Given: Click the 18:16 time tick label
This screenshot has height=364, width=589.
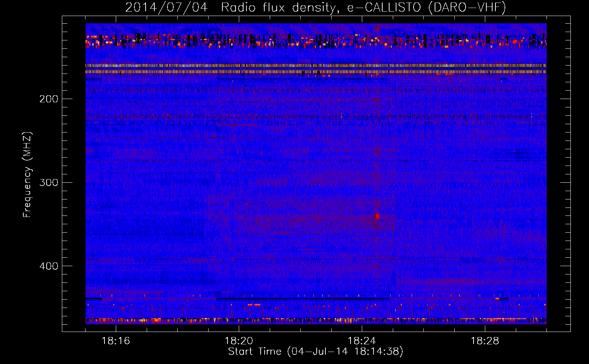Looking at the screenshot, I should point(116,341).
